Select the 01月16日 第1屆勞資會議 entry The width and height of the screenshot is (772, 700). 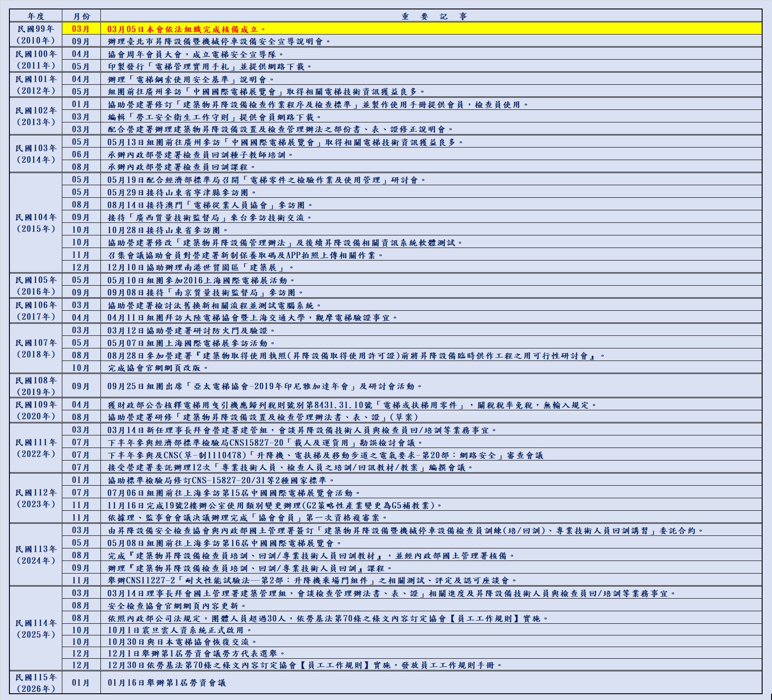[x=166, y=683]
